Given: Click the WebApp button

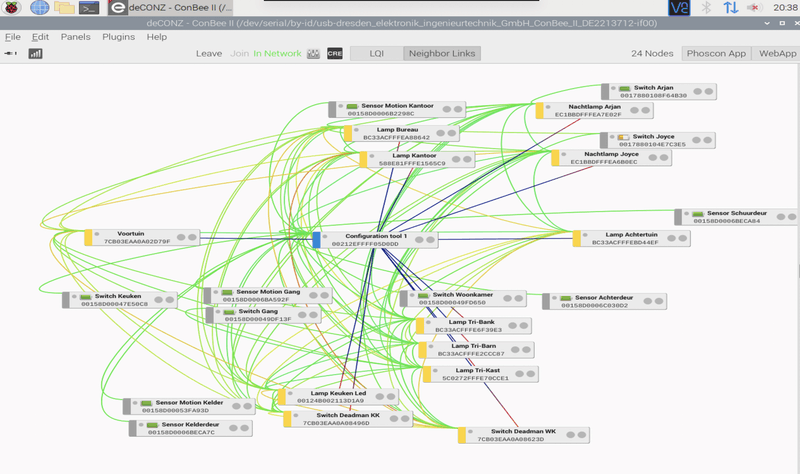Looking at the screenshot, I should coord(777,54).
